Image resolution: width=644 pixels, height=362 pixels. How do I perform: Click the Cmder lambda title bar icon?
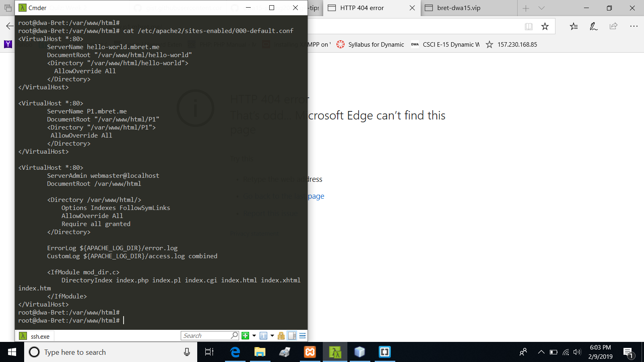pyautogui.click(x=23, y=8)
